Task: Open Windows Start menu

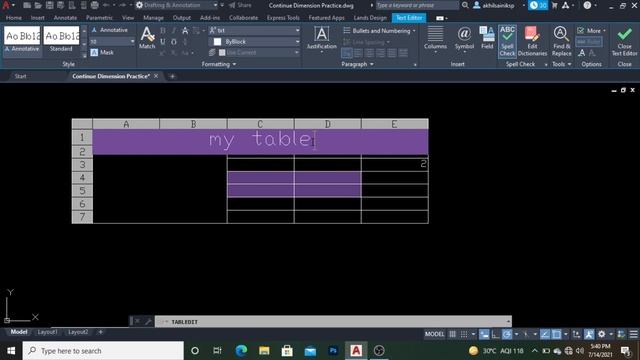Action: point(11,351)
